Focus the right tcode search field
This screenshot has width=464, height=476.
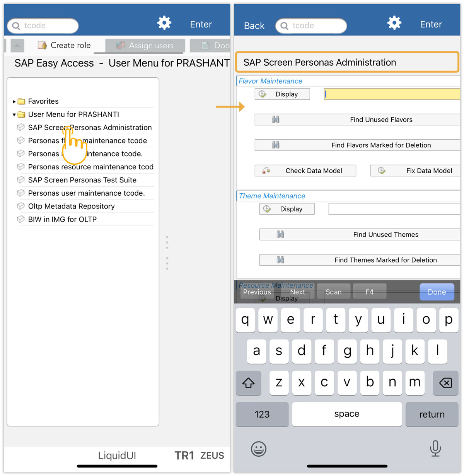[x=311, y=26]
